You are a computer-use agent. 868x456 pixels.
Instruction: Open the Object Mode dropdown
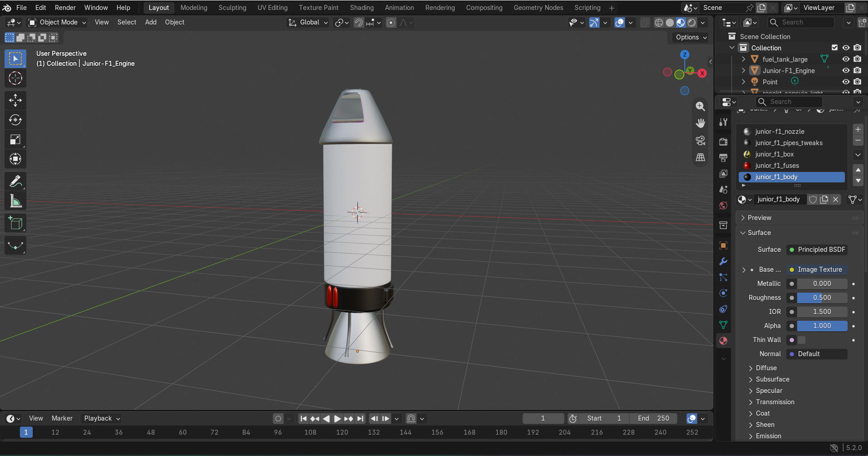pos(57,22)
